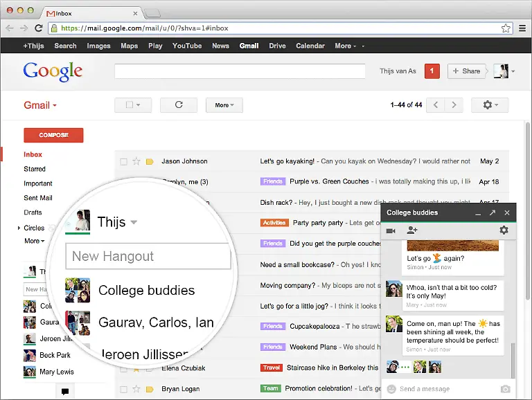
Task: Click the red notification badge showing 1
Action: pos(432,71)
